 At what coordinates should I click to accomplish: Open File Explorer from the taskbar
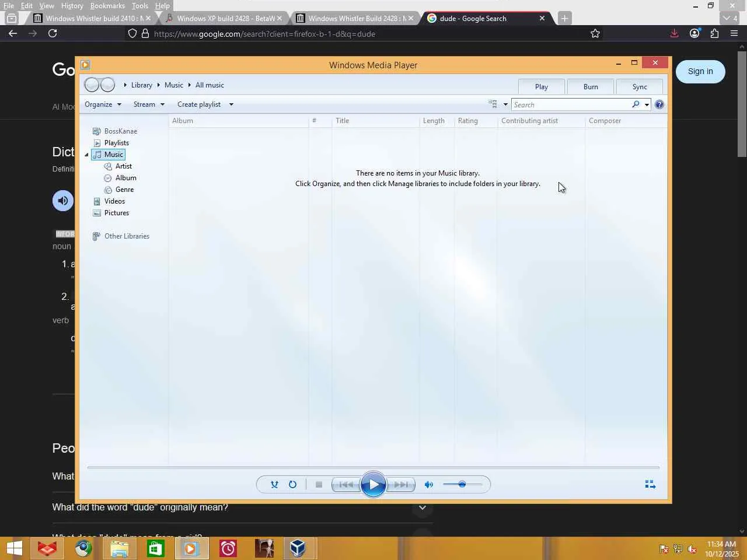[x=119, y=548]
